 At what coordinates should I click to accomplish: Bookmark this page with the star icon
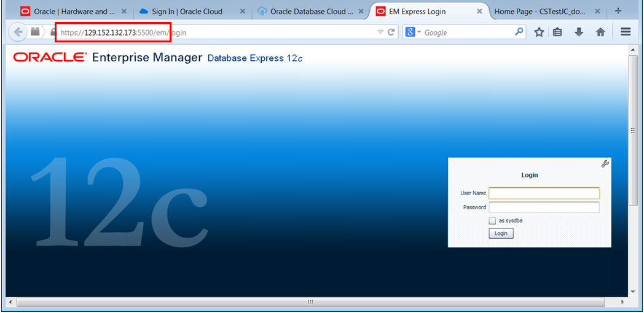point(539,32)
